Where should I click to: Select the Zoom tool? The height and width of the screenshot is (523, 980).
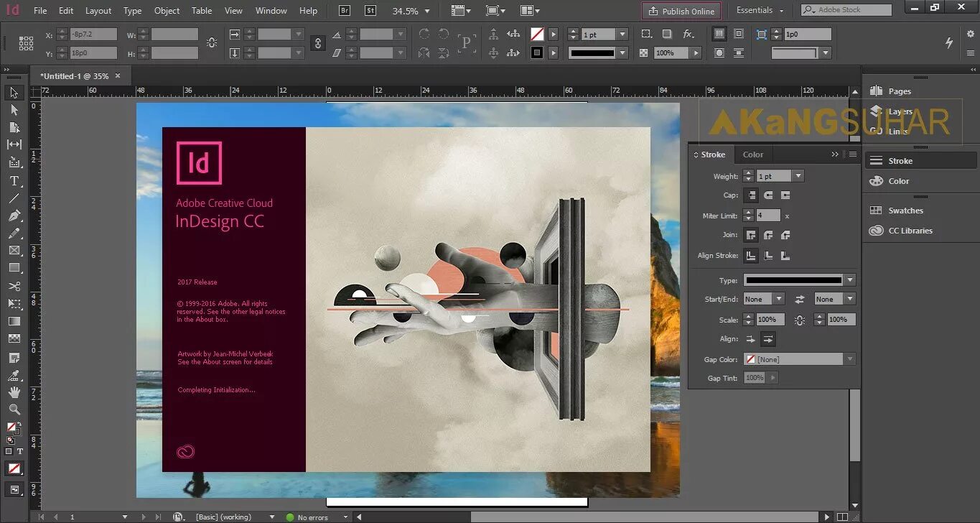(14, 409)
